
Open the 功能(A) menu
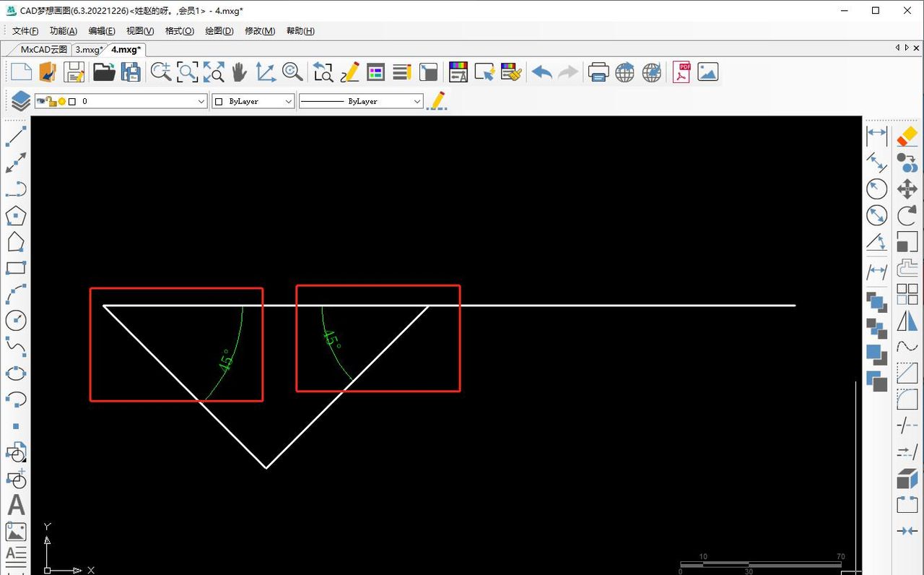coord(64,31)
